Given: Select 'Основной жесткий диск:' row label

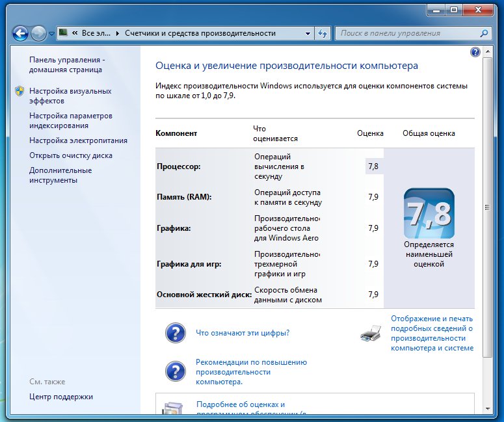Looking at the screenshot, I should [204, 295].
